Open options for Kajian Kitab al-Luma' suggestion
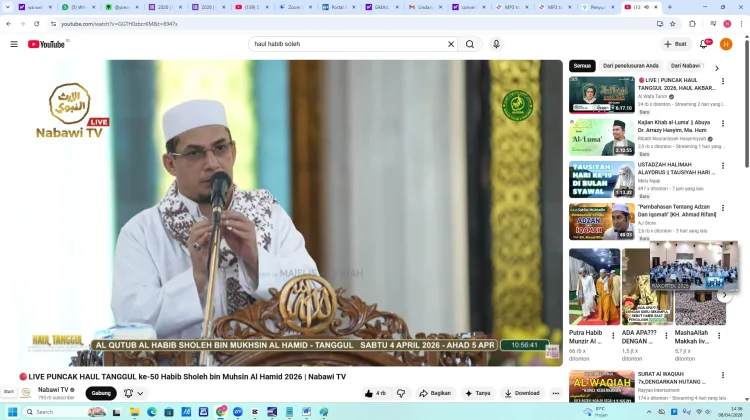Viewport: 750px width, 420px height. 723,123
